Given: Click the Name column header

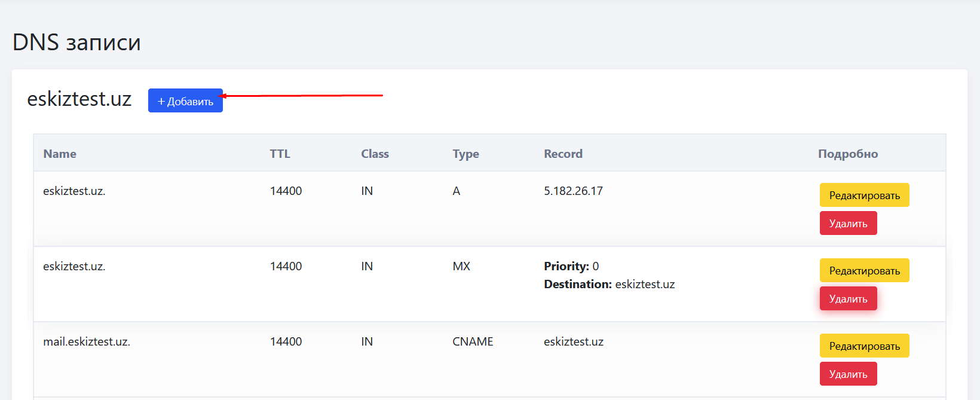Looking at the screenshot, I should coord(60,154).
